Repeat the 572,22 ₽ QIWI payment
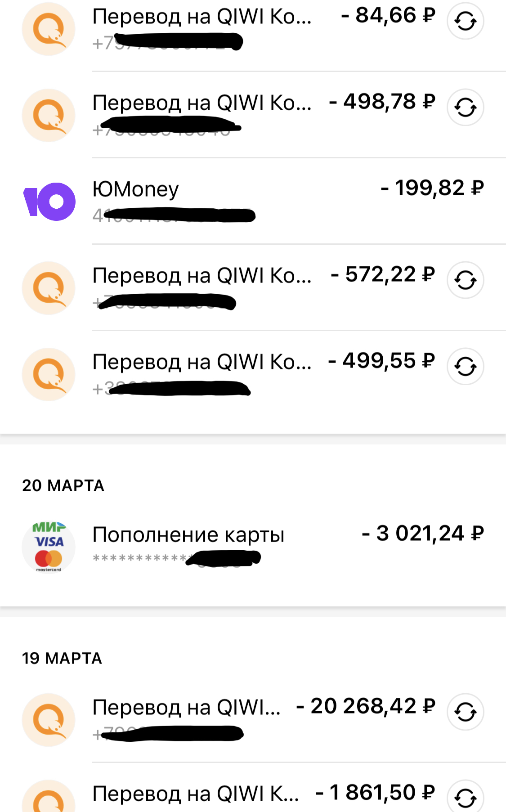Viewport: 506px width, 812px height. pyautogui.click(x=465, y=280)
